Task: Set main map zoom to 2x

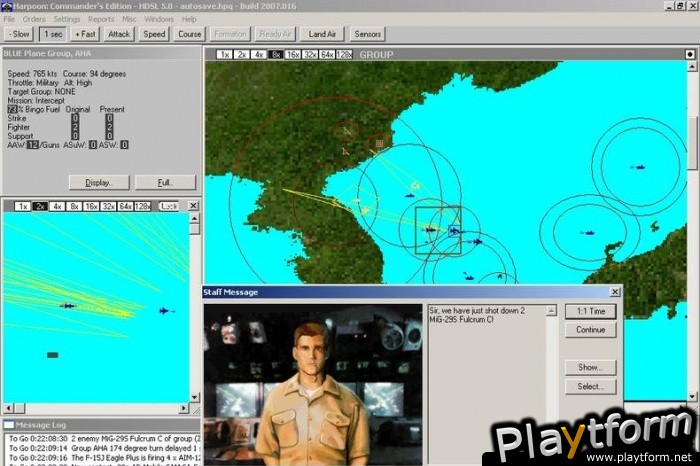Action: coord(242,54)
